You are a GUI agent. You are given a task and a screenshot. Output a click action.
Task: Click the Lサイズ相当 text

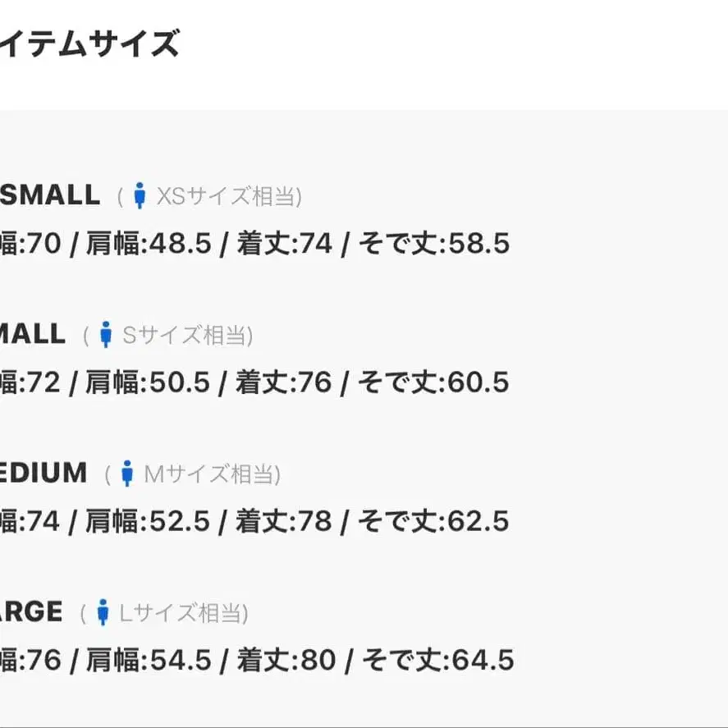coord(183,613)
